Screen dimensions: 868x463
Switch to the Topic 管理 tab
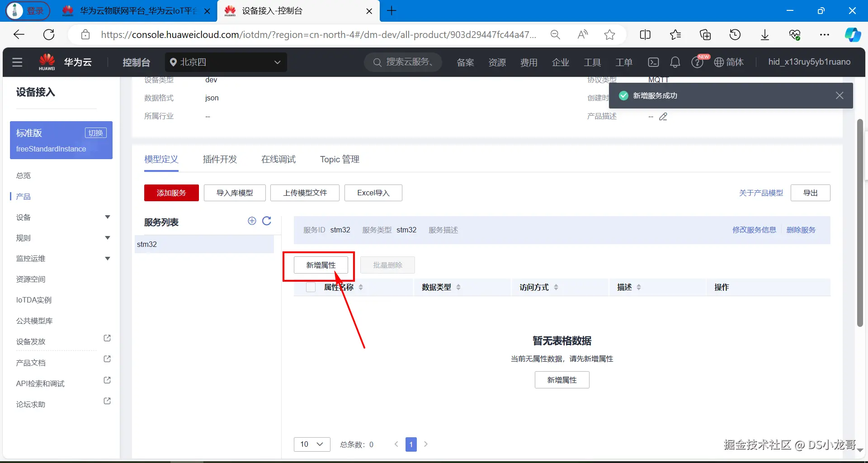[x=340, y=159]
